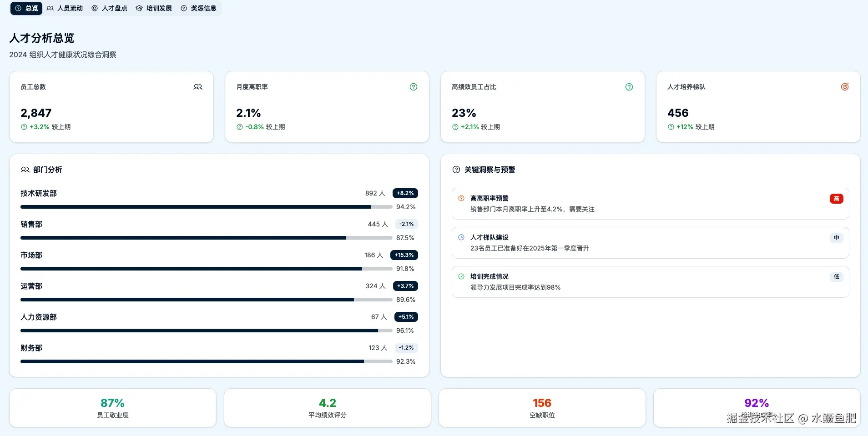Image resolution: width=868 pixels, height=436 pixels.
Task: Click the icon next to 部门分析 heading
Action: [25, 170]
